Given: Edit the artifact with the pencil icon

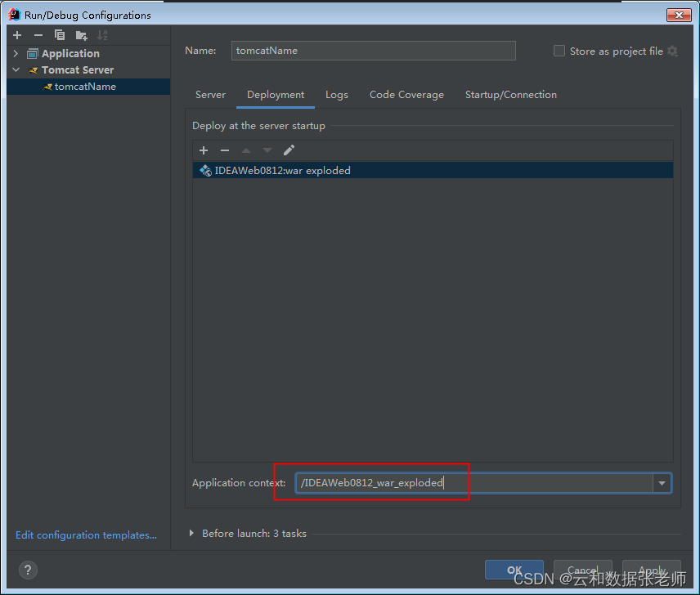Looking at the screenshot, I should click(x=289, y=150).
